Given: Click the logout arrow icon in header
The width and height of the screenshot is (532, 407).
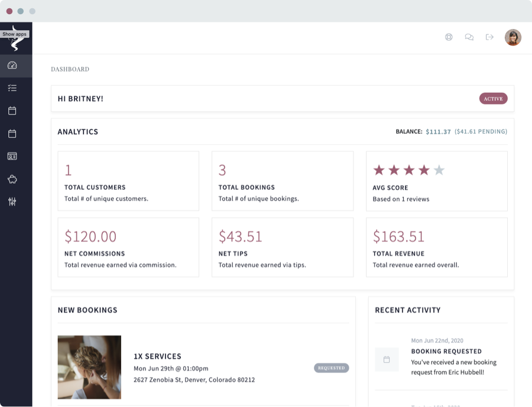Looking at the screenshot, I should [x=489, y=37].
